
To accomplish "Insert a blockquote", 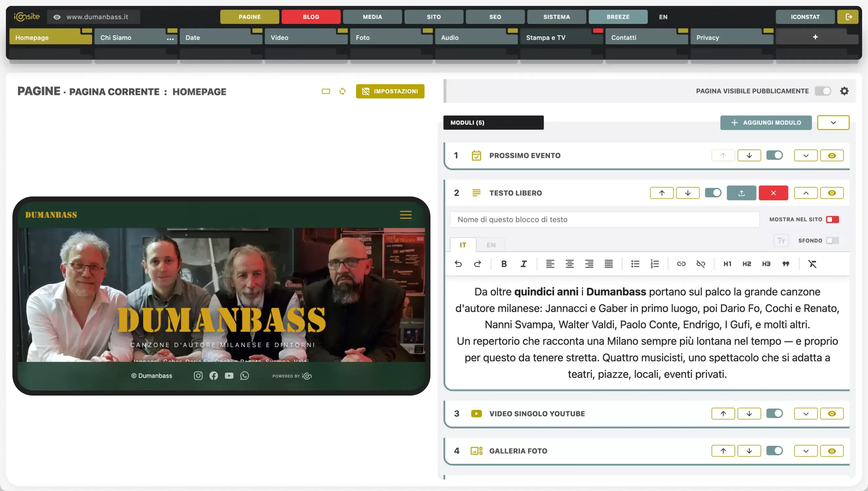I will point(786,264).
